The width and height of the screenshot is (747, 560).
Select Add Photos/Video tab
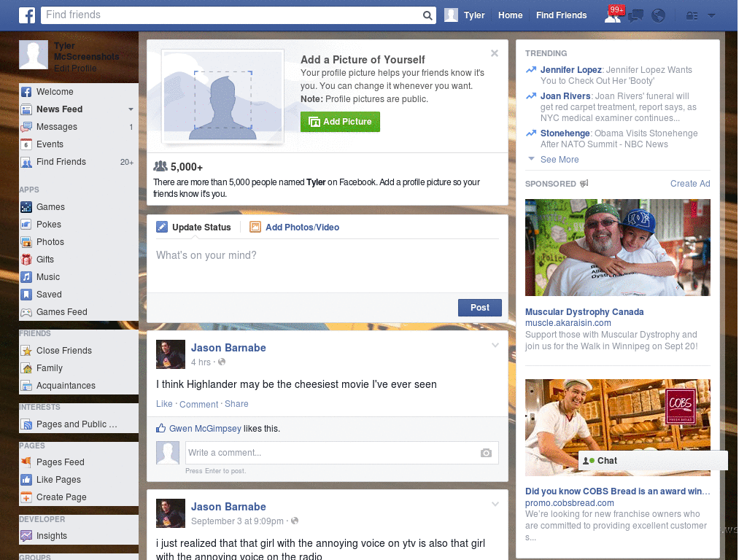coord(295,227)
